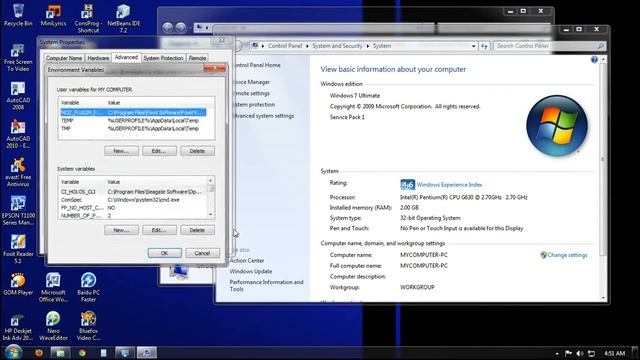
Task: Click Edit under System variables
Action: pos(159,230)
